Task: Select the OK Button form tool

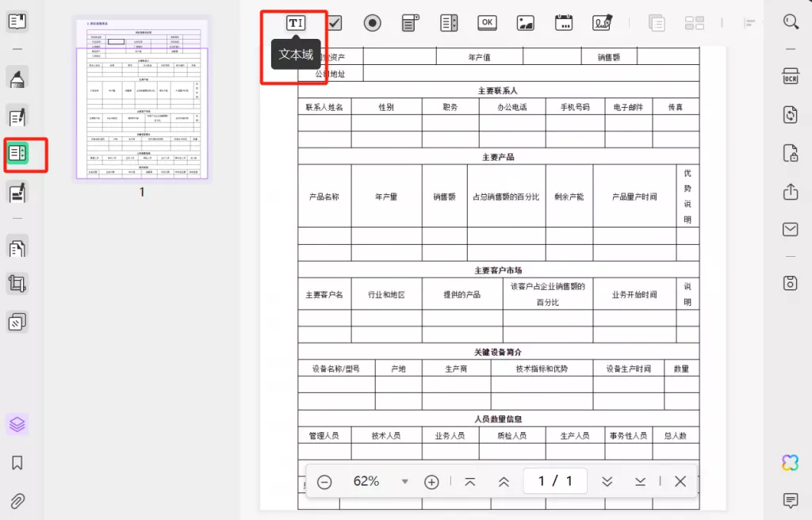Action: point(488,23)
